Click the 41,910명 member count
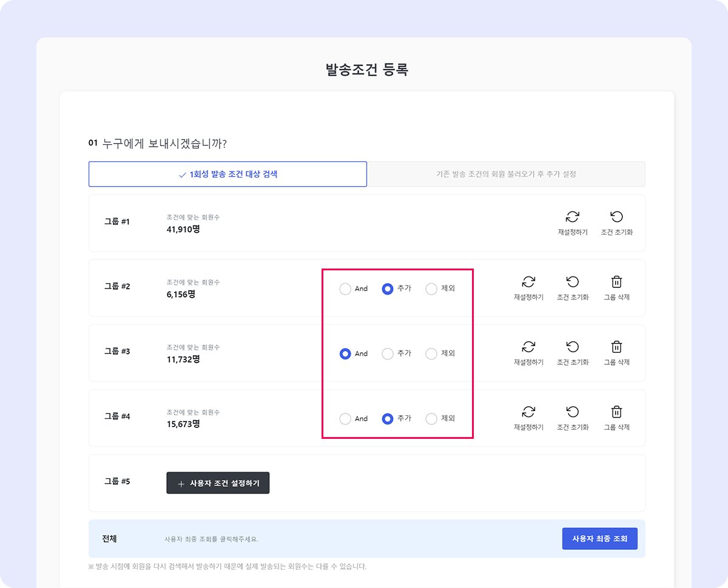 tap(183, 230)
